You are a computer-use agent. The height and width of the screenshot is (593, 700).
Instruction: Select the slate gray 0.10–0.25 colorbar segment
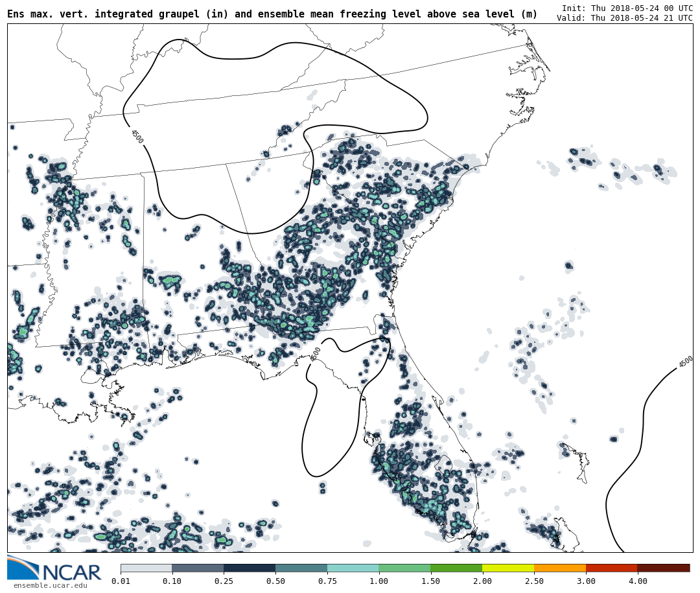pyautogui.click(x=198, y=568)
